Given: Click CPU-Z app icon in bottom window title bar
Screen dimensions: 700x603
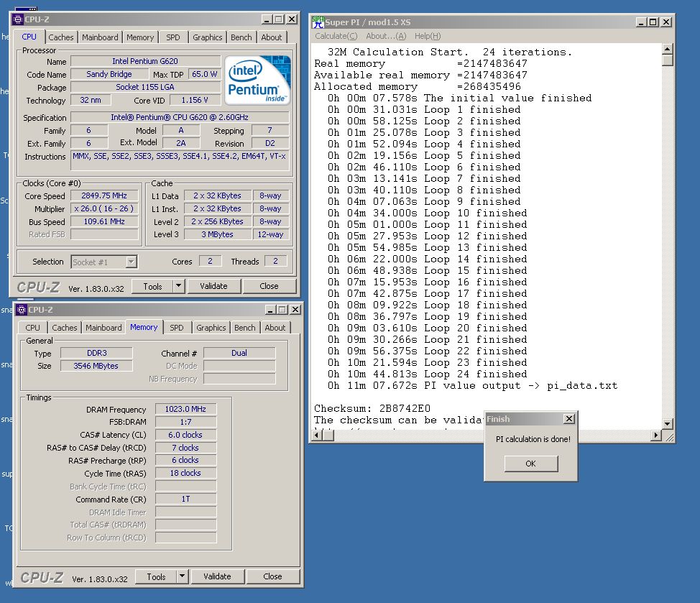Looking at the screenshot, I should click(x=22, y=310).
